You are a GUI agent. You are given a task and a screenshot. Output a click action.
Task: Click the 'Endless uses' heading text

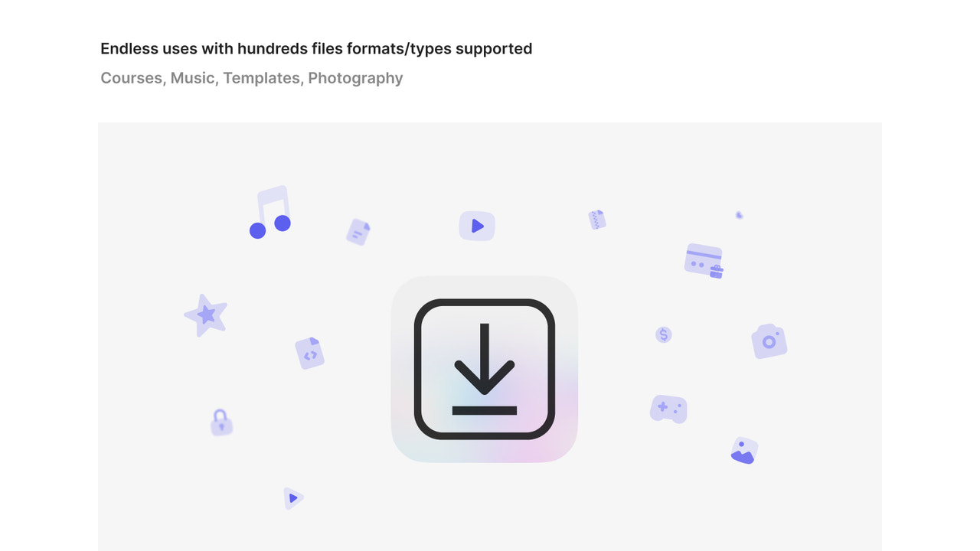click(316, 48)
